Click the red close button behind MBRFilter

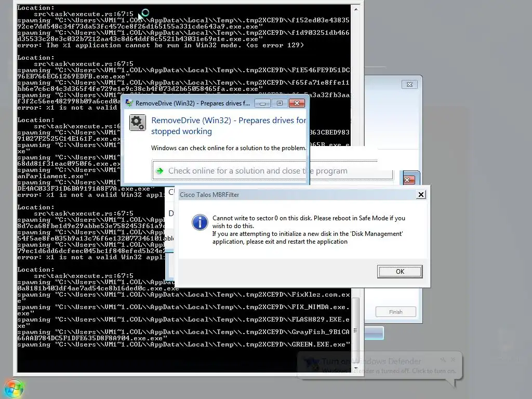[409, 180]
